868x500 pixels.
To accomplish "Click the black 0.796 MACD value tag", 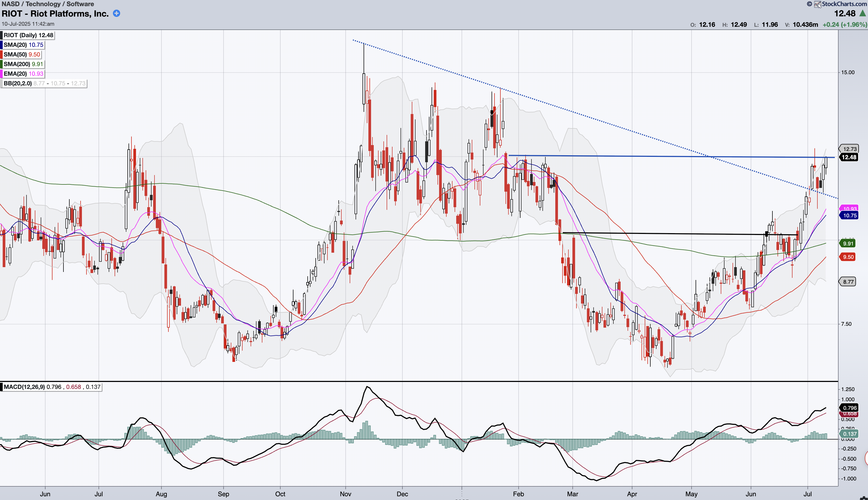I will [x=849, y=408].
